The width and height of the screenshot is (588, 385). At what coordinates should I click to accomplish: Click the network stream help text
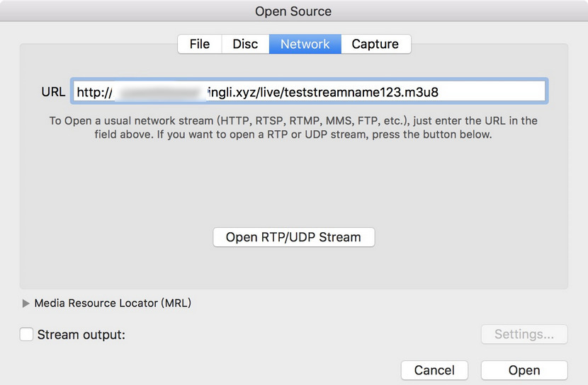(x=293, y=127)
